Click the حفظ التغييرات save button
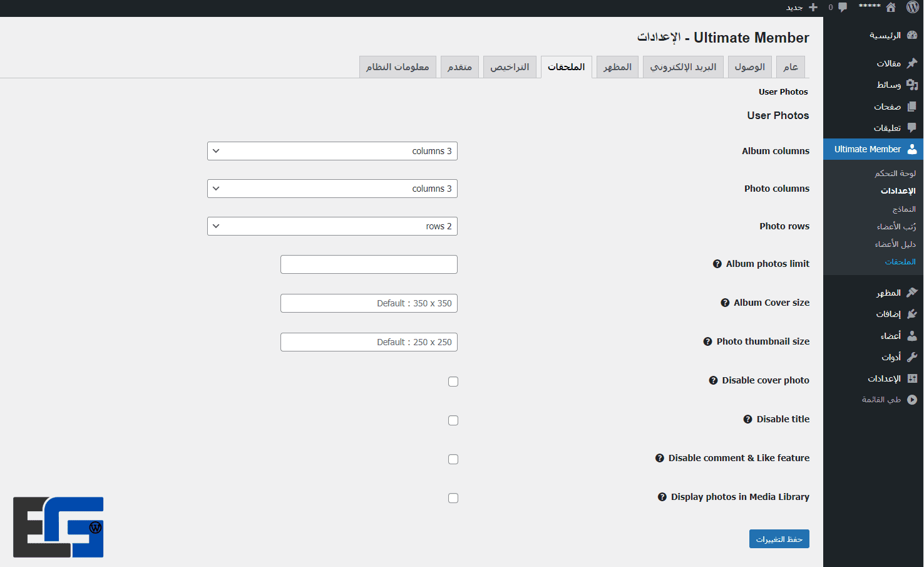The width and height of the screenshot is (924, 567). pos(779,539)
